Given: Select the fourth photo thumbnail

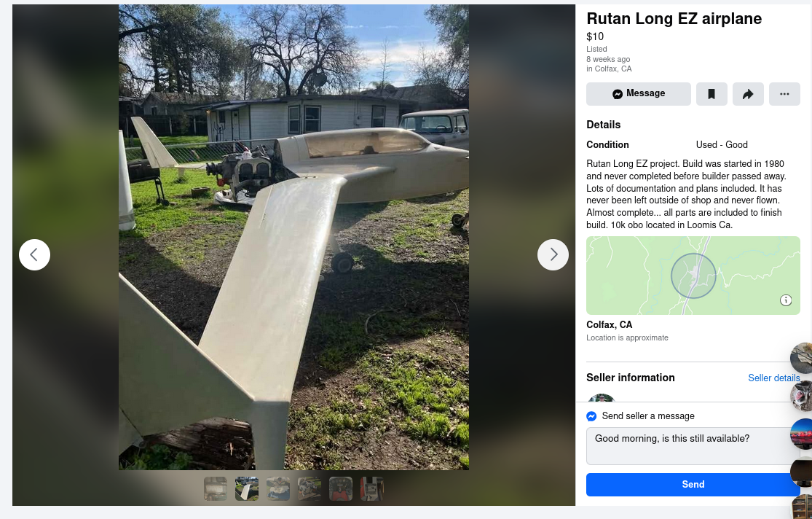Looking at the screenshot, I should (x=310, y=488).
